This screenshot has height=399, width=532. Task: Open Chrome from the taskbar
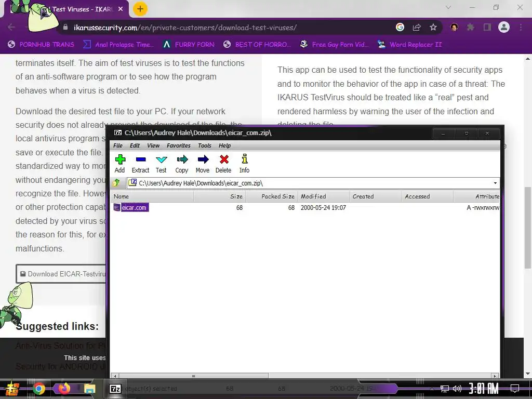coord(39,389)
